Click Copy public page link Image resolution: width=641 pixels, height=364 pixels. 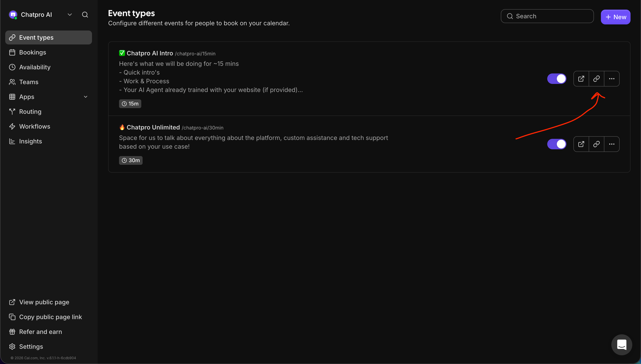coord(50,317)
